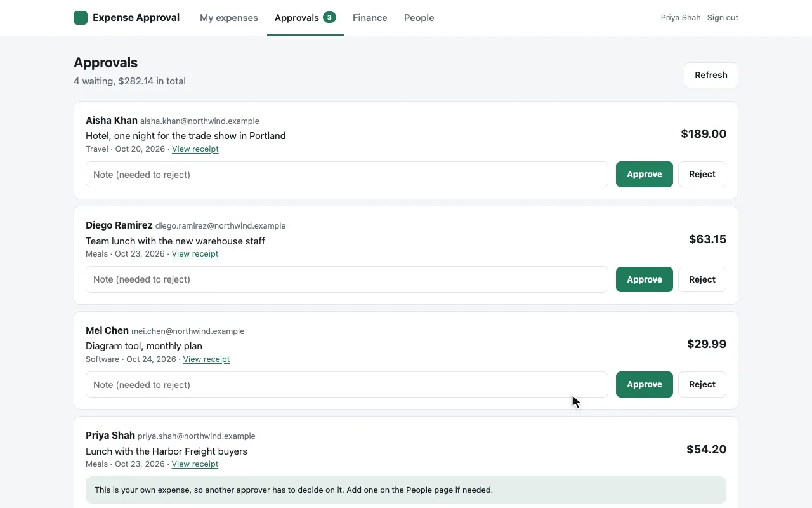Reject Diego Ramirez's team lunch expense

(702, 279)
